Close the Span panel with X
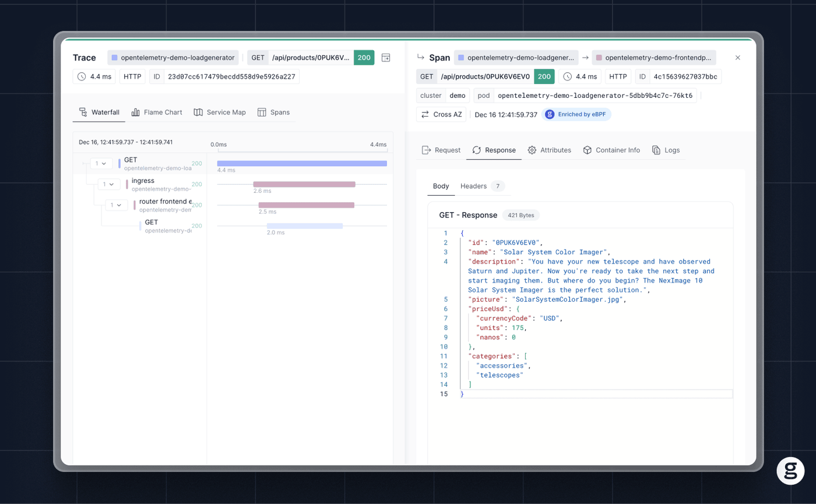The height and width of the screenshot is (504, 816). click(737, 58)
